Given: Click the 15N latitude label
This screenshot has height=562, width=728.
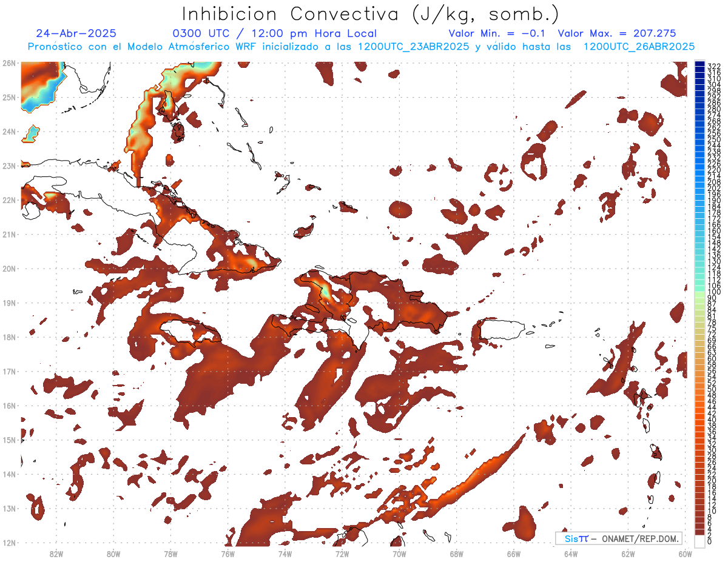Looking at the screenshot, I should click(9, 440).
